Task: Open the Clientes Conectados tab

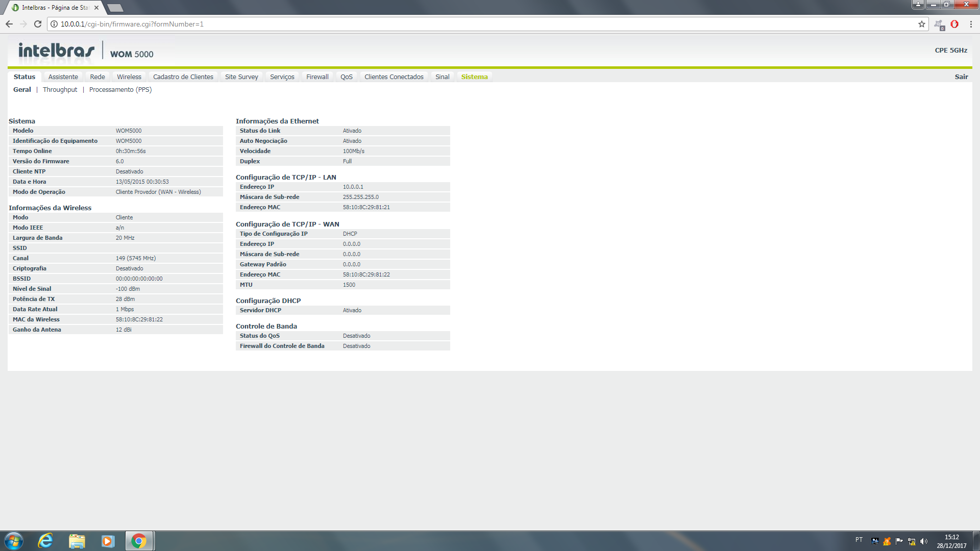Action: click(394, 77)
